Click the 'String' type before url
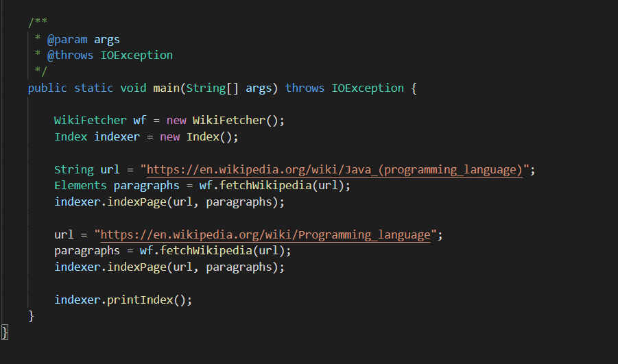This screenshot has height=364, width=618. (x=73, y=170)
